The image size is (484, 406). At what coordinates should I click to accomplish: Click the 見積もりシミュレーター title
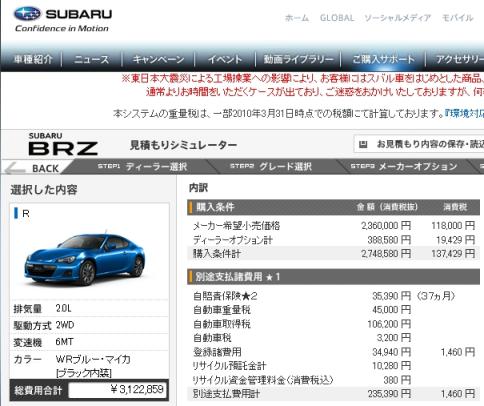tap(183, 145)
